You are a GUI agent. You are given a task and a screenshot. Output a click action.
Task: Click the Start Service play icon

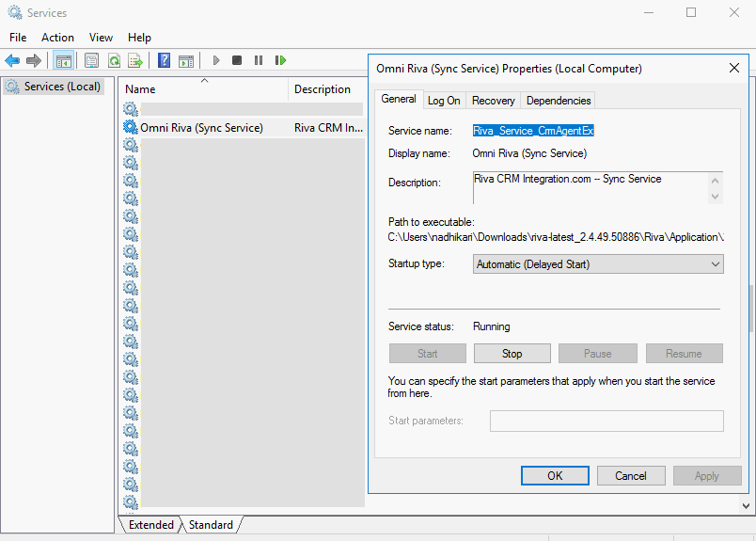[216, 60]
